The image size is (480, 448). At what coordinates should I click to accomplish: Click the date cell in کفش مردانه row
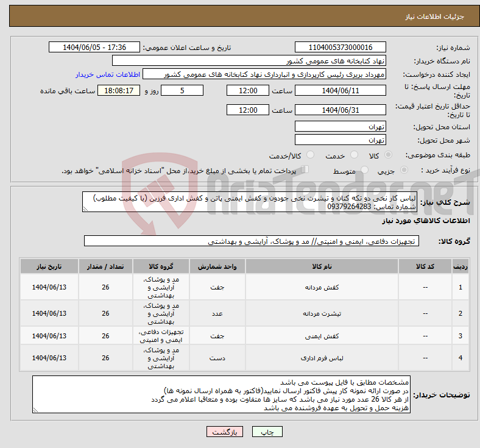[49, 287]
